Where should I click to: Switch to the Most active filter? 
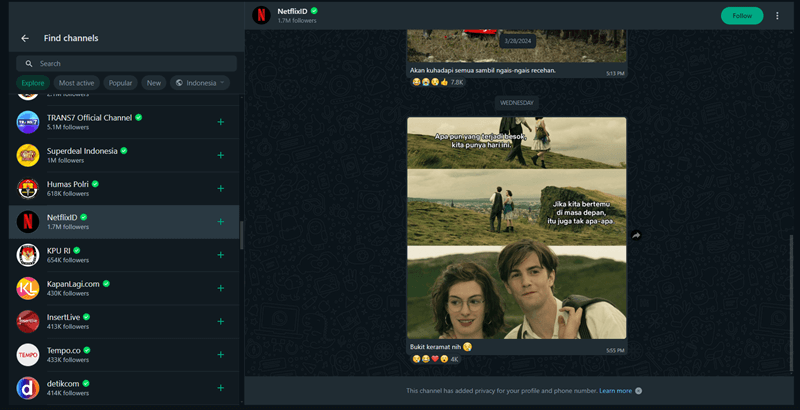coord(76,83)
